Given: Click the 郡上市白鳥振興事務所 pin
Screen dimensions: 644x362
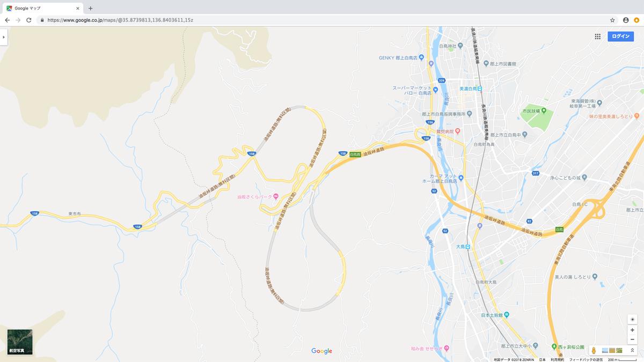Looking at the screenshot, I should (469, 114).
